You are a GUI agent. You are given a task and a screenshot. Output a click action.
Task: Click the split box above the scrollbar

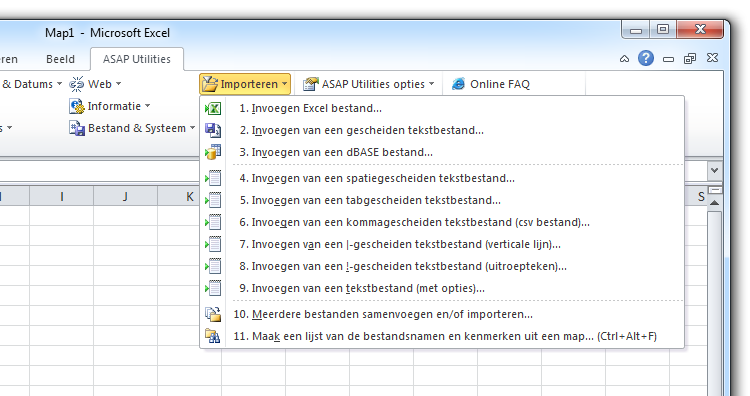715,190
